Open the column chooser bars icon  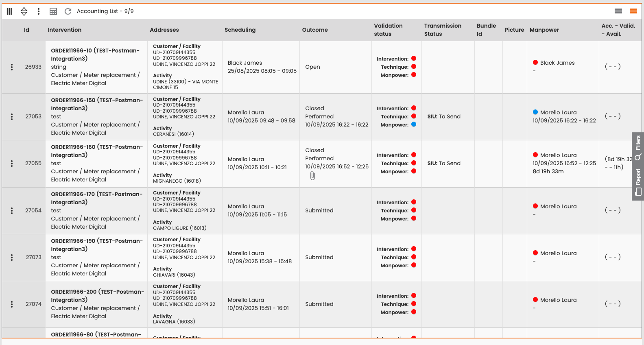(x=9, y=11)
